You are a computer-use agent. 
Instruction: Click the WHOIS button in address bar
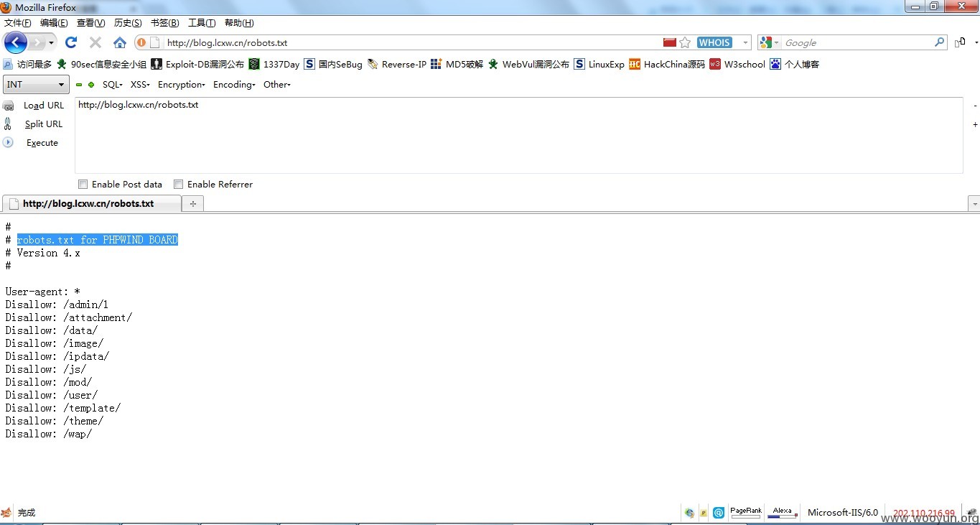pyautogui.click(x=714, y=42)
